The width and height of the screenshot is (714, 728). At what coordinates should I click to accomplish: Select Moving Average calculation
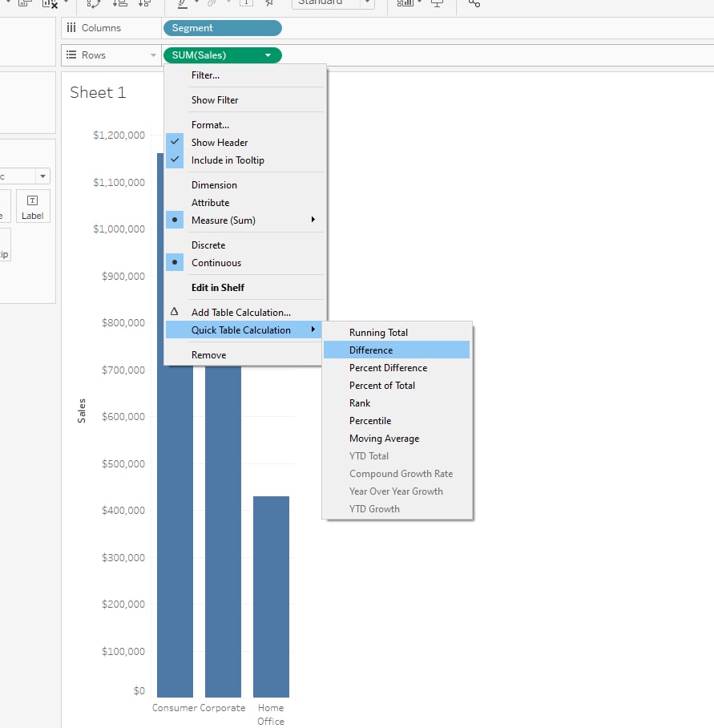(397, 439)
